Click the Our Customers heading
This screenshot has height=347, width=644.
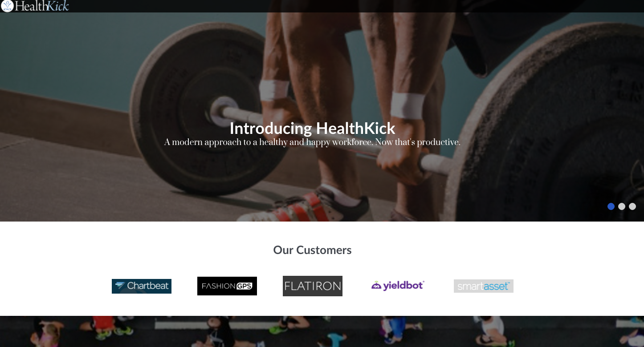[312, 250]
